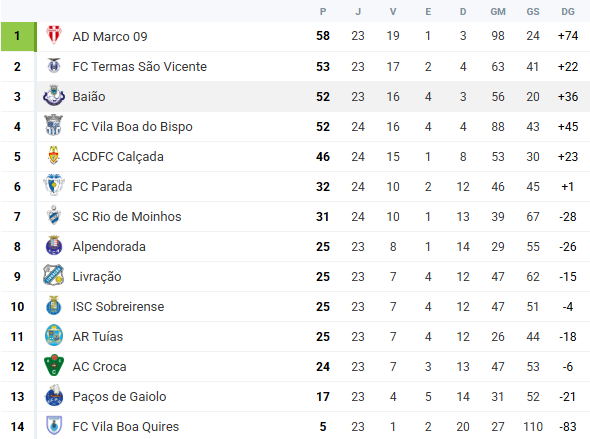Open the SC Rio de Moinhos badge

click(x=54, y=216)
